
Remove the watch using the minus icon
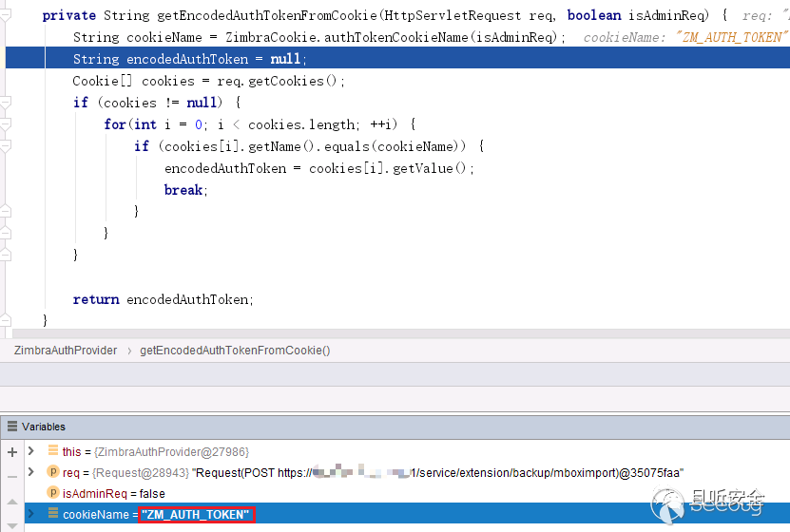click(12, 477)
